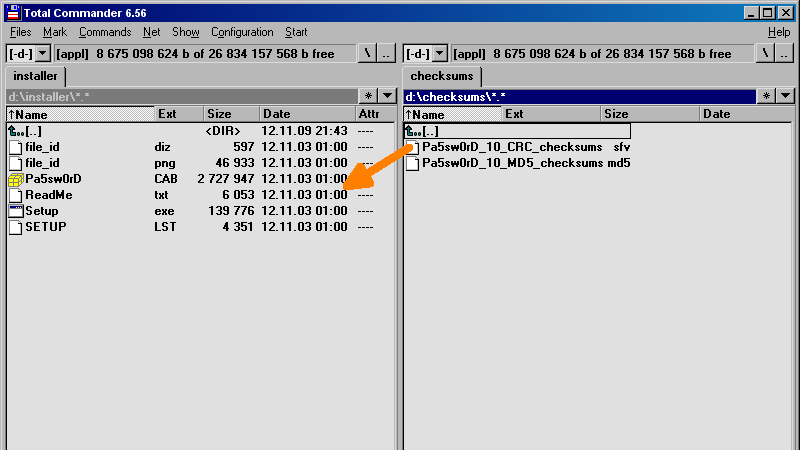
Task: Go to parent directory button in right panel
Action: click(x=784, y=53)
